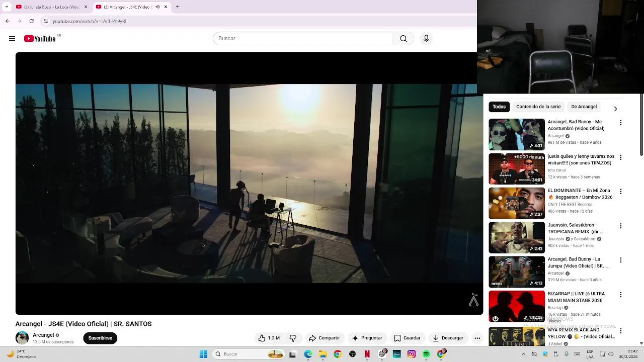
Task: Click the search magnifier button
Action: 404,39
